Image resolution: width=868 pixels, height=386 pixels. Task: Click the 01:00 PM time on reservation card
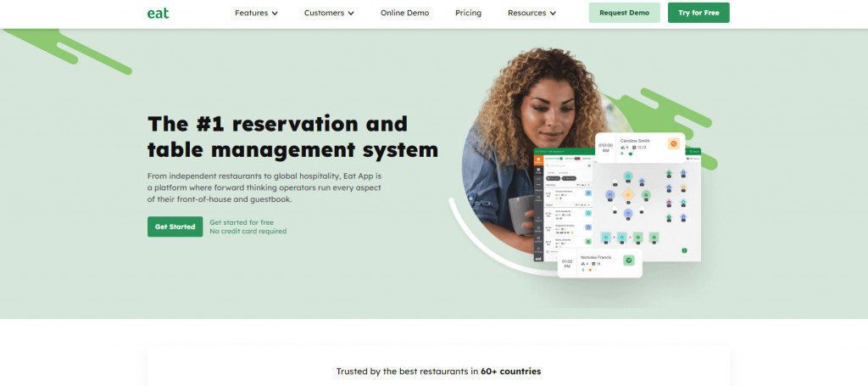[567, 264]
